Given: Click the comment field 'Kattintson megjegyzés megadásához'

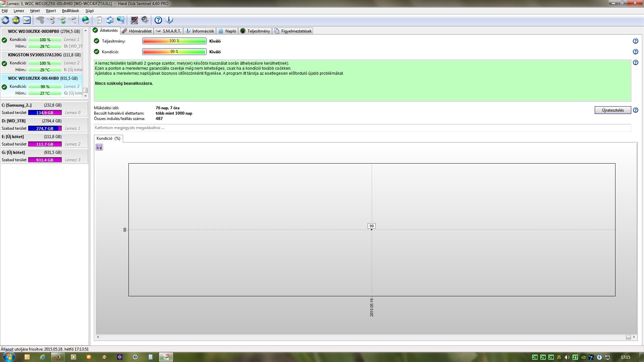Looking at the screenshot, I should point(362,128).
